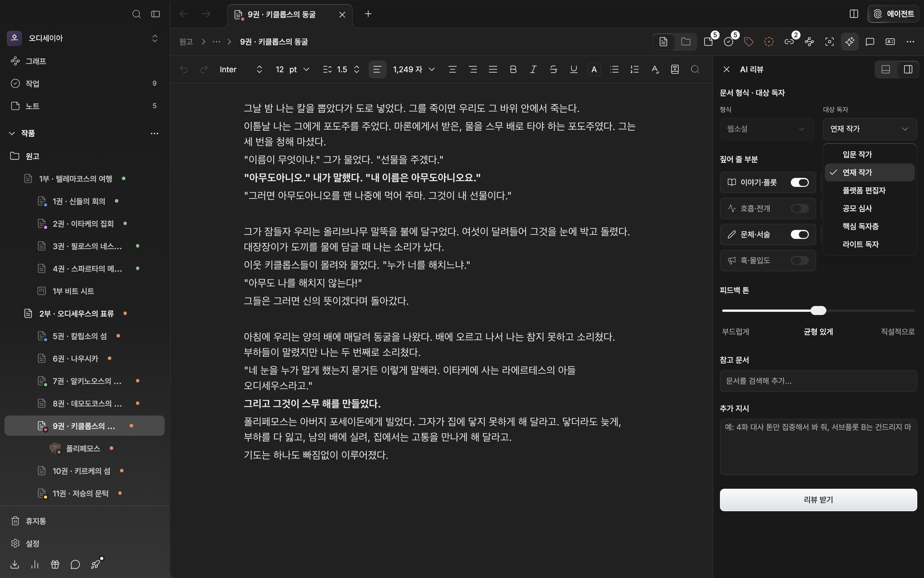The width and height of the screenshot is (924, 578).
Task: Center align the text
Action: [x=452, y=69]
